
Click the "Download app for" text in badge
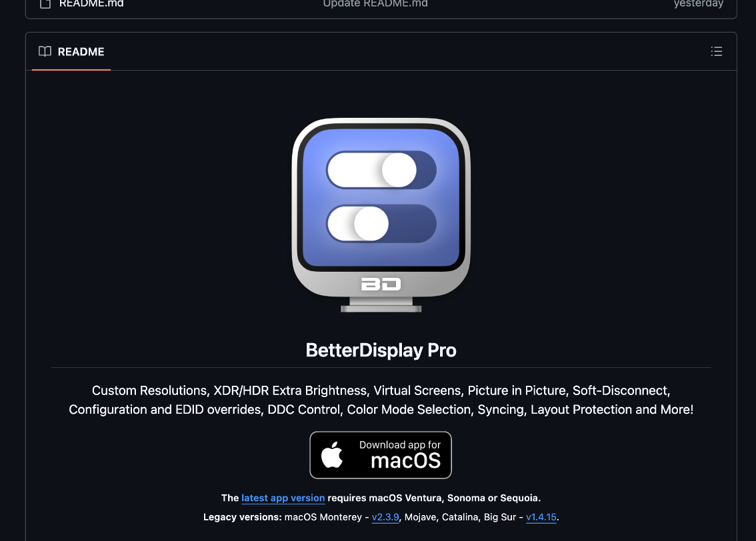(400, 445)
